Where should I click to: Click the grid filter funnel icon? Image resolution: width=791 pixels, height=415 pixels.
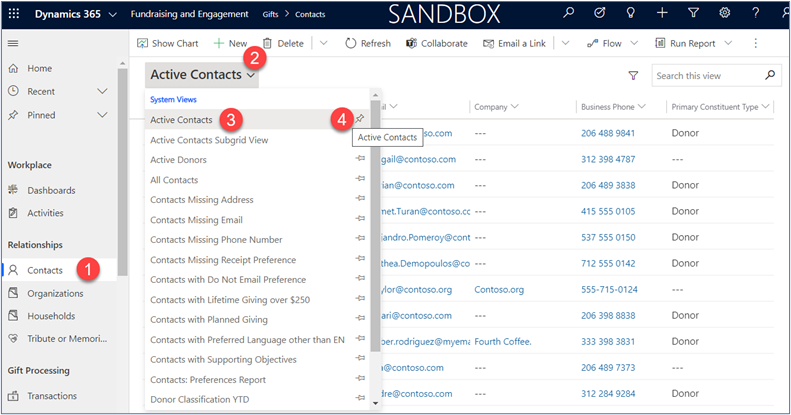point(633,76)
